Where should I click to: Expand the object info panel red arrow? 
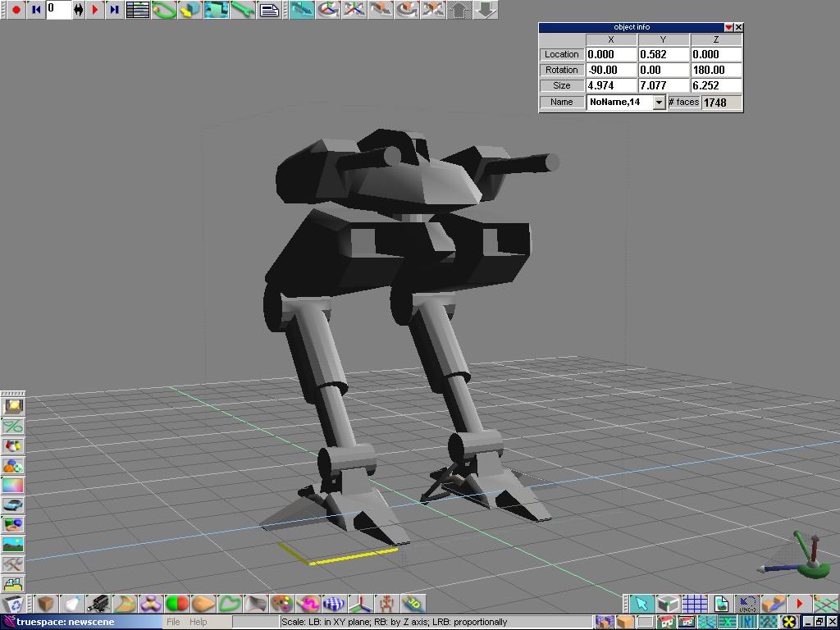[728, 27]
